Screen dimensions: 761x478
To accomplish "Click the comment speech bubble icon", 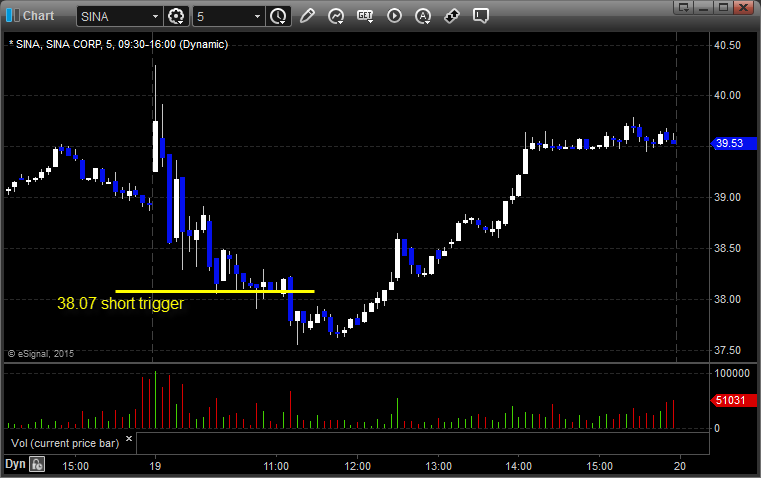I will pos(480,16).
